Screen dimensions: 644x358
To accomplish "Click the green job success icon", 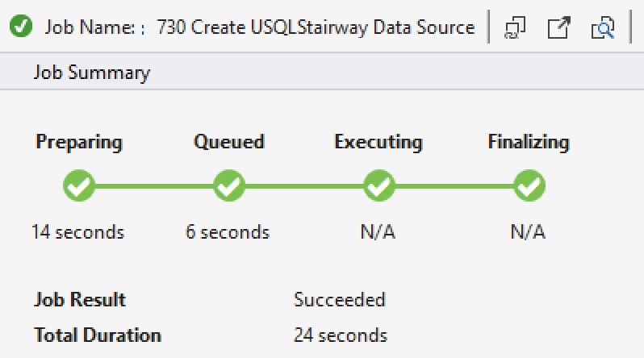I will pyautogui.click(x=22, y=27).
